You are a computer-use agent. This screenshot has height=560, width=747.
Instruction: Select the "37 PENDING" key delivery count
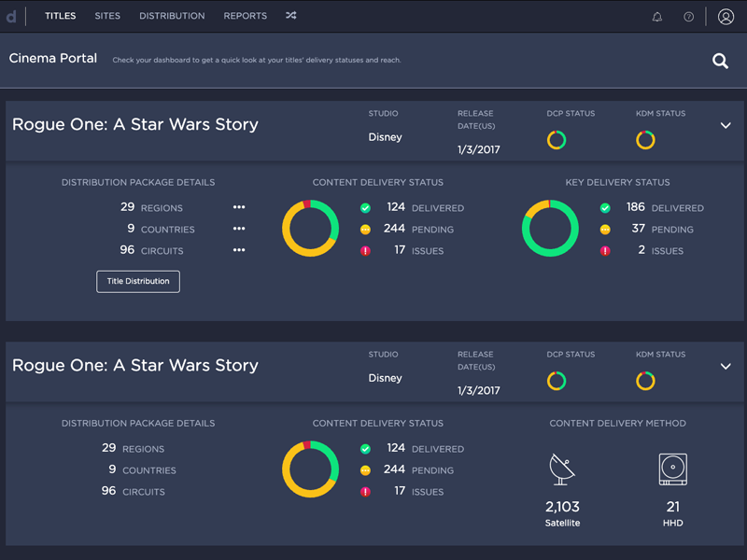tap(662, 229)
